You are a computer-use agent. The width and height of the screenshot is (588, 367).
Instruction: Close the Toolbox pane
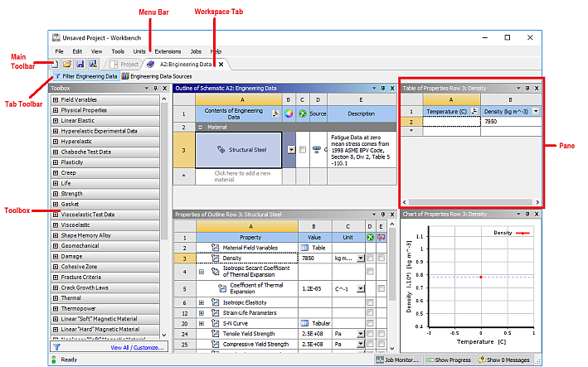pos(165,89)
